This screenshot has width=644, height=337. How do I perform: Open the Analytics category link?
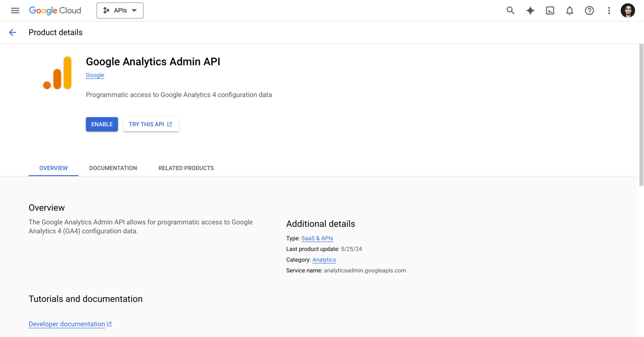tap(324, 260)
